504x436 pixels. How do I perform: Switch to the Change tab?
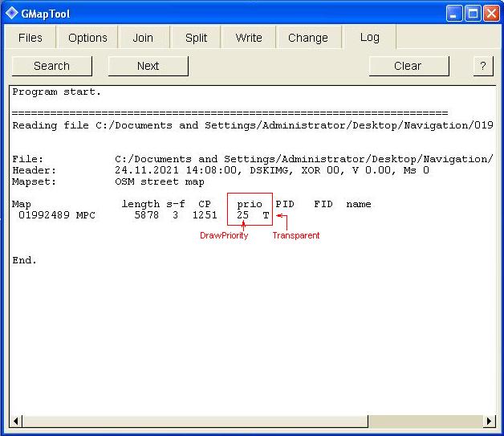[308, 38]
